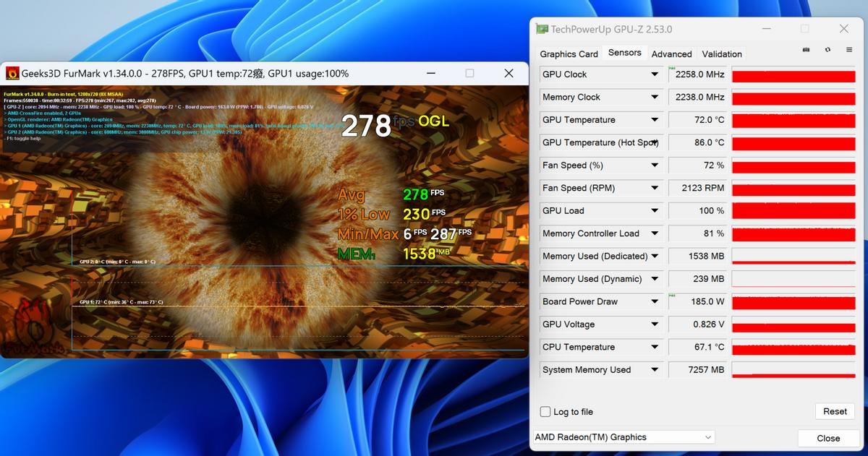
Task: Open the Memory Clock sensor dropdown
Action: [655, 97]
